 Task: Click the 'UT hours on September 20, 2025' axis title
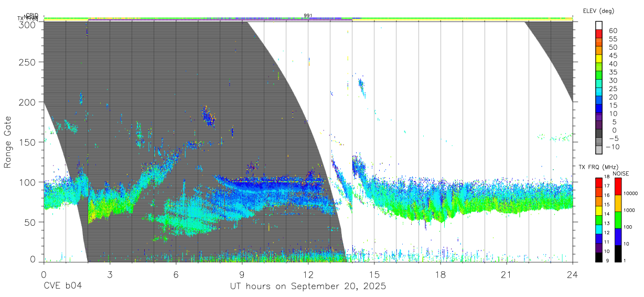coord(308,287)
